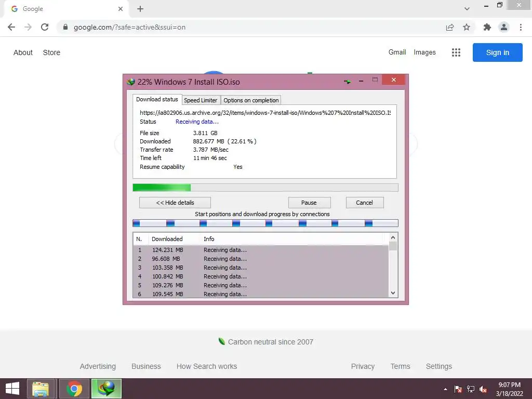This screenshot has width=532, height=399.
Task: Open the tab search chevron
Action: coord(467,9)
